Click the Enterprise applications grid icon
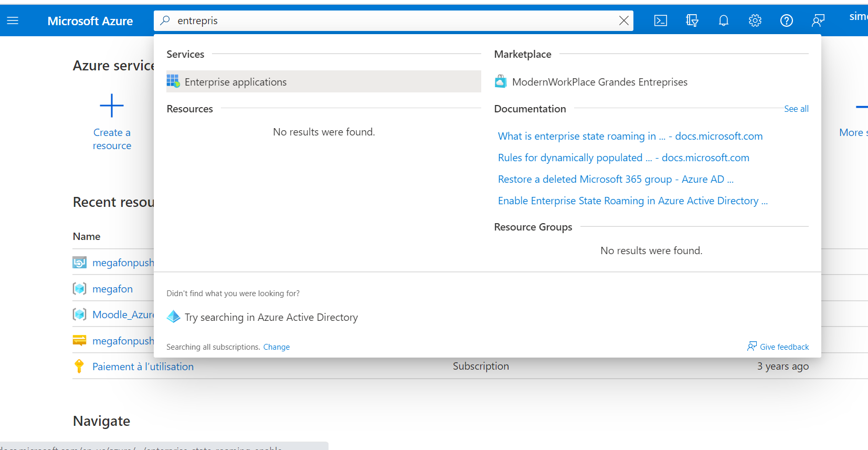Viewport: 868px width, 450px height. point(173,81)
